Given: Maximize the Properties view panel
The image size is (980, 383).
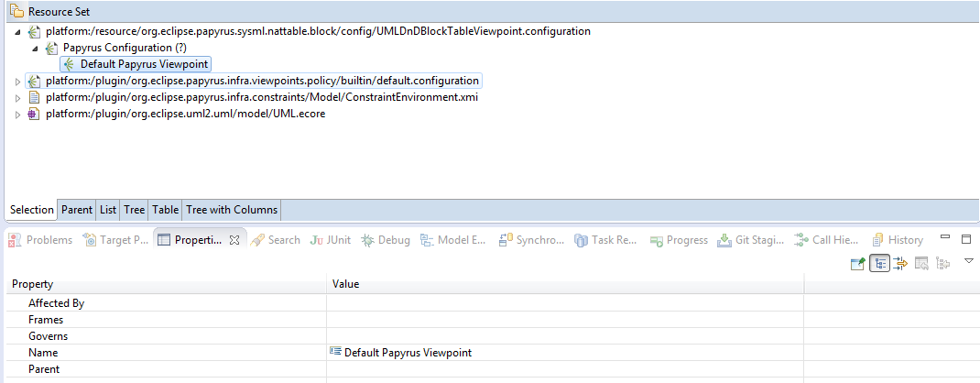Looking at the screenshot, I should tap(966, 238).
